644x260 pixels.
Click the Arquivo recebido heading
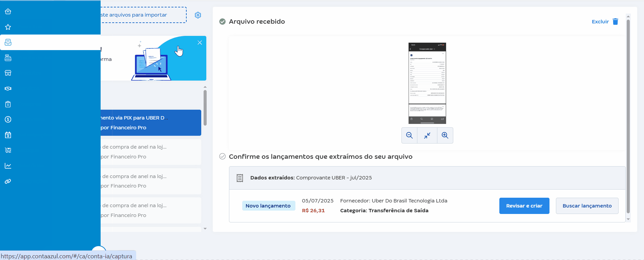[257, 22]
